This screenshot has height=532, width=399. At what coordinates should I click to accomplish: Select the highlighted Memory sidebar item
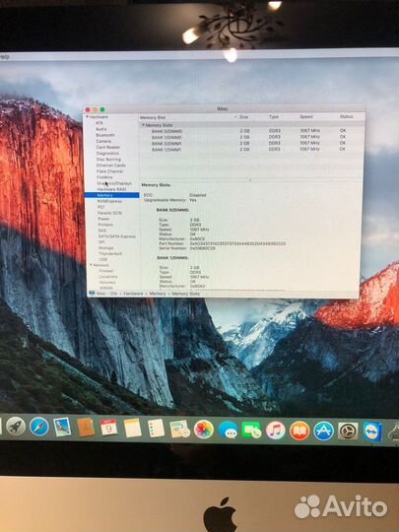click(x=112, y=195)
